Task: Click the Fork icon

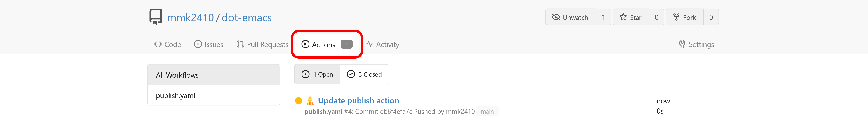Action: pyautogui.click(x=676, y=17)
